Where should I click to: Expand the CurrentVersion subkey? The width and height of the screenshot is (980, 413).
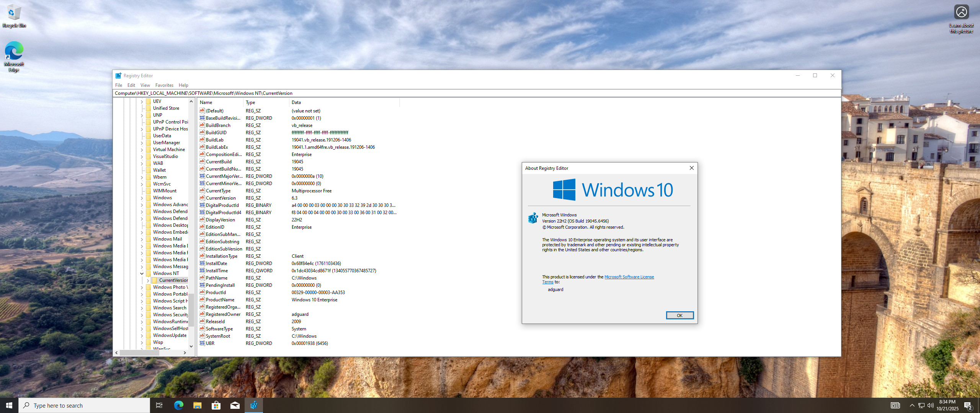(148, 280)
